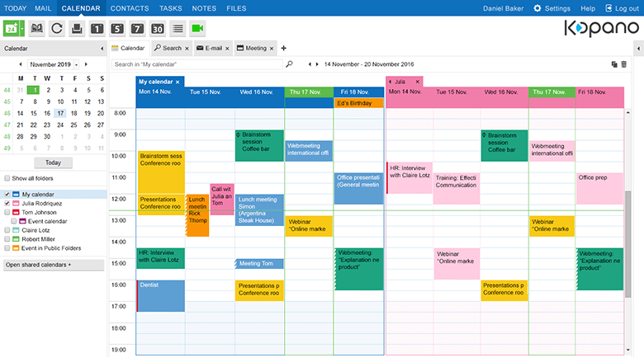This screenshot has height=358, width=644.
Task: Close the Search tab
Action: (187, 49)
